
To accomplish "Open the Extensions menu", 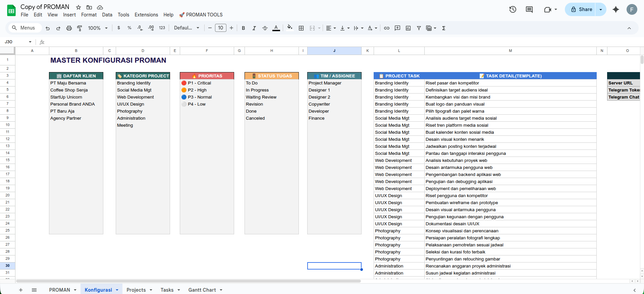I will click(146, 15).
